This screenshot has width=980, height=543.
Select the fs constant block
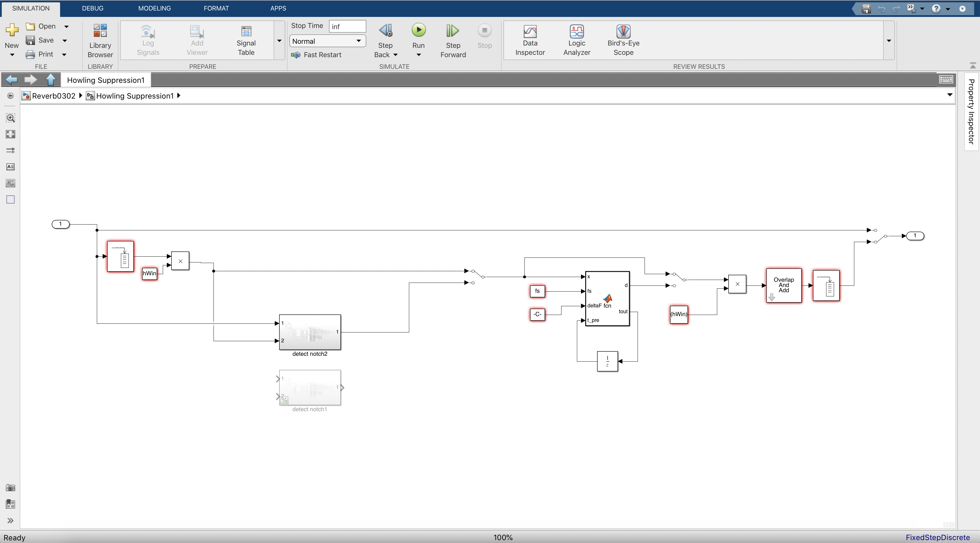(537, 291)
